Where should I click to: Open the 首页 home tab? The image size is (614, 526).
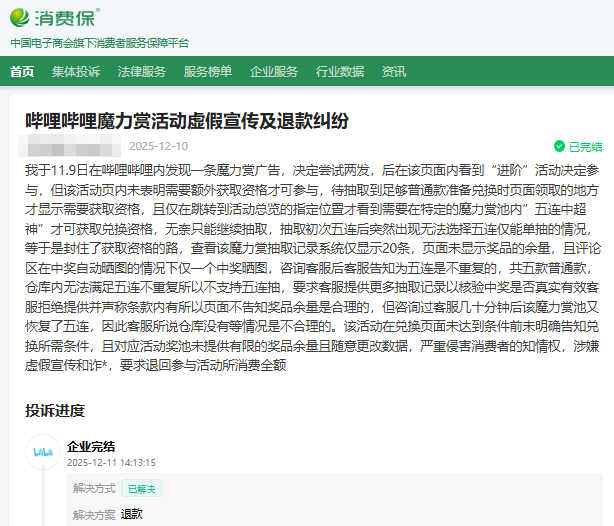click(x=22, y=71)
